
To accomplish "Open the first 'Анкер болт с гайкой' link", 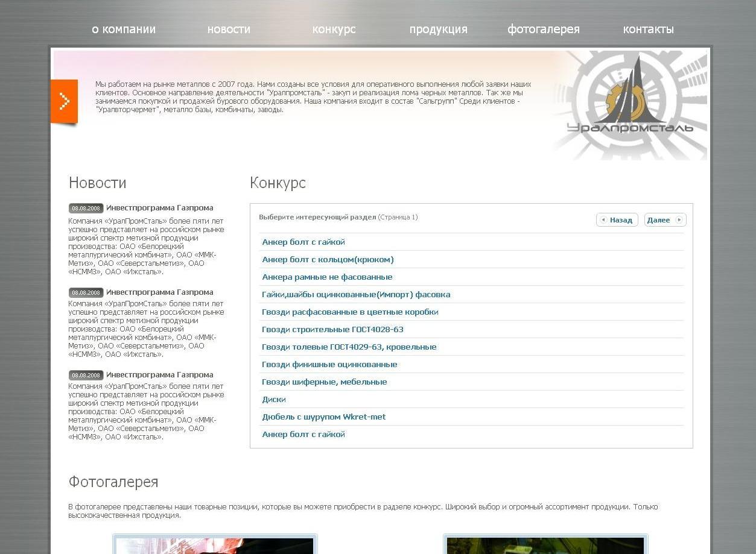I will tap(303, 242).
